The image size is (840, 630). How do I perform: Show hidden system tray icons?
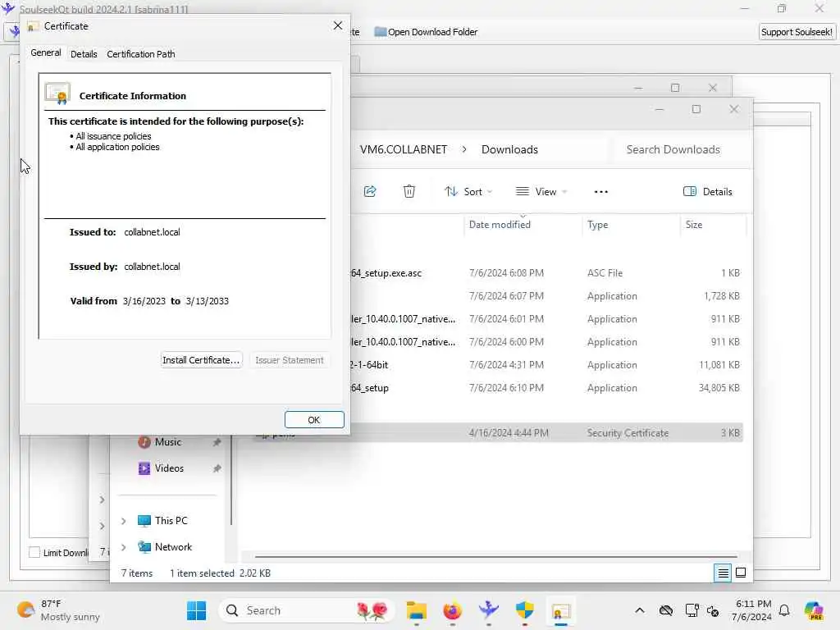[640, 610]
